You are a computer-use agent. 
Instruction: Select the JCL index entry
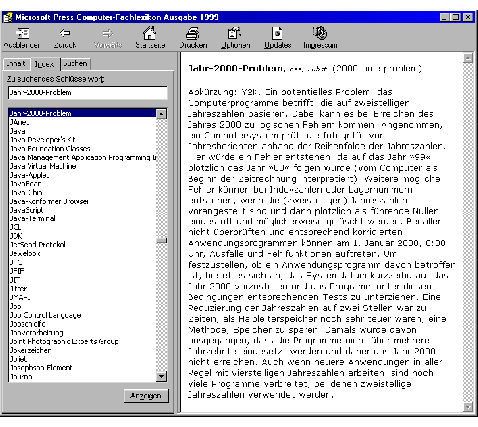click(15, 227)
